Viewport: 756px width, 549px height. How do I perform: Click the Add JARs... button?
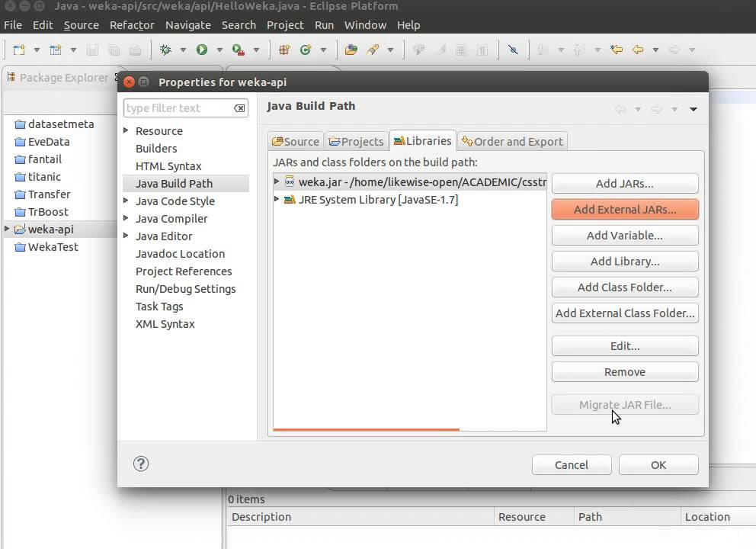coord(625,183)
